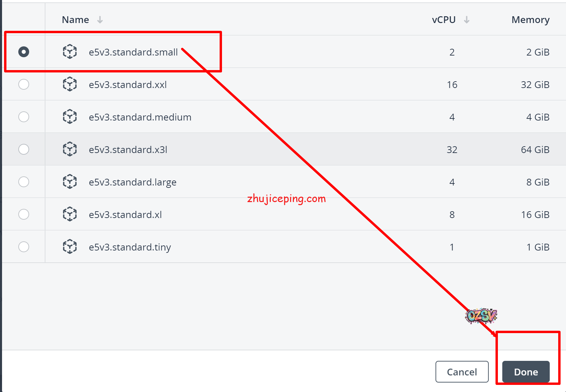Screen dimensions: 566x392
Task: Click the vCPU column header label
Action: pyautogui.click(x=443, y=20)
